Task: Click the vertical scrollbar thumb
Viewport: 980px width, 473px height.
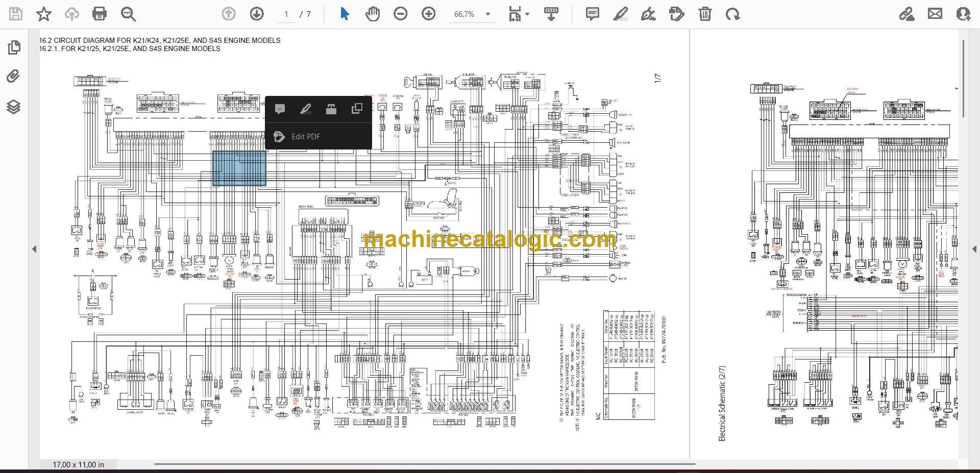Action: 963,78
